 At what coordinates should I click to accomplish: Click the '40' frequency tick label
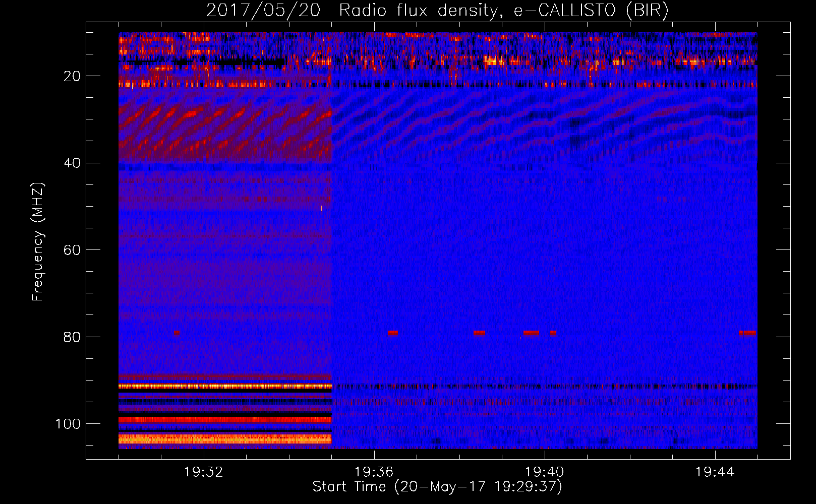(73, 163)
